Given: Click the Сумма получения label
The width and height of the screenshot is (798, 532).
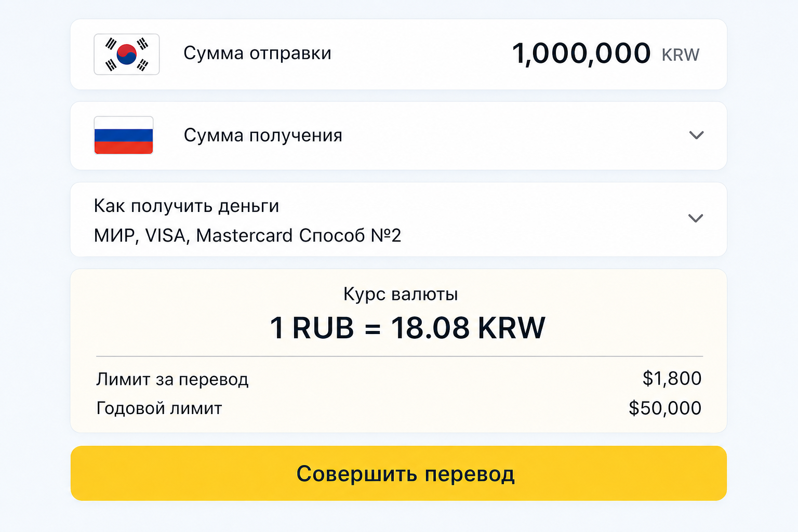Looking at the screenshot, I should [263, 136].
